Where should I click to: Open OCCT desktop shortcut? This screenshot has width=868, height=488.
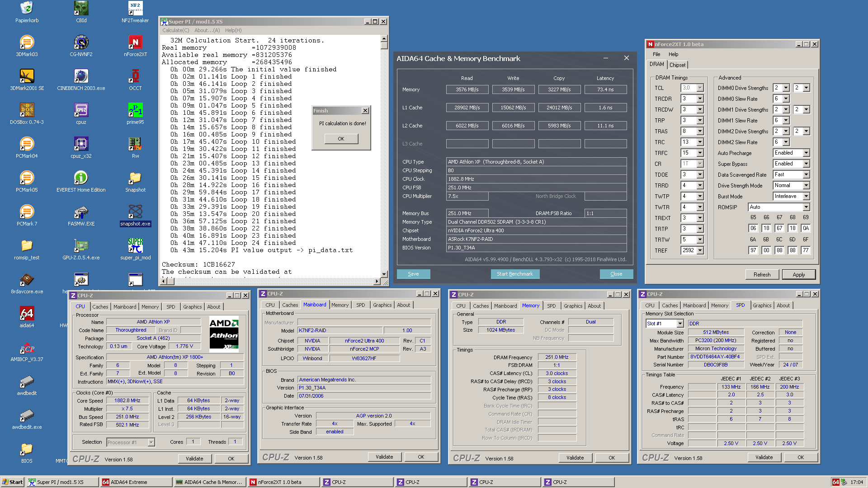click(135, 80)
